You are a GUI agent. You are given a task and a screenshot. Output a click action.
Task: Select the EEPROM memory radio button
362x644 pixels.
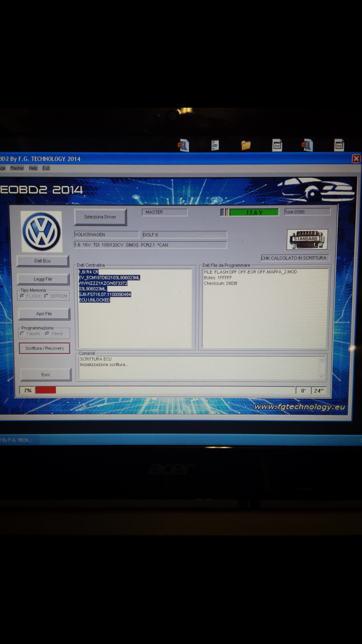(x=46, y=296)
